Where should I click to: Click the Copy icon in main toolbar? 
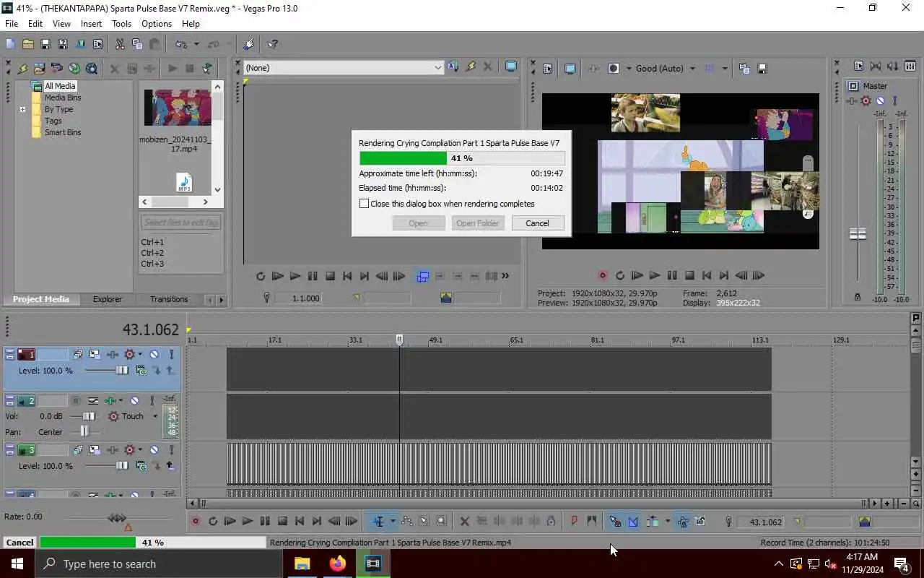(x=137, y=44)
